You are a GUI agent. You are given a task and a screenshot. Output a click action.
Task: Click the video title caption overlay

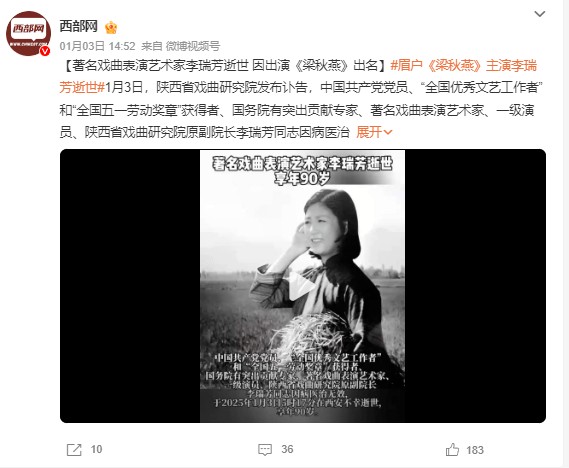click(x=302, y=171)
